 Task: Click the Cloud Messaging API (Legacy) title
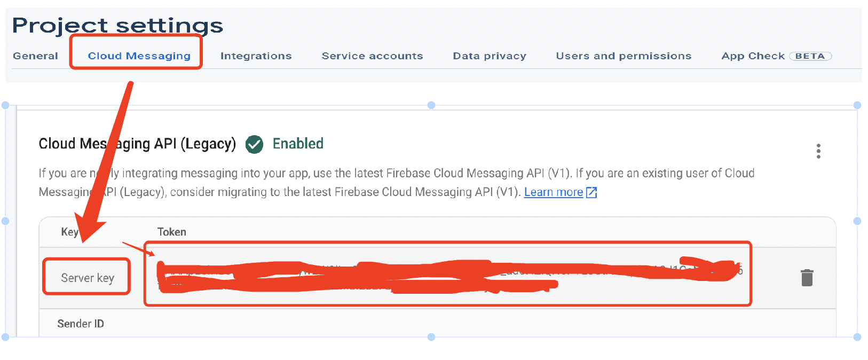click(137, 144)
